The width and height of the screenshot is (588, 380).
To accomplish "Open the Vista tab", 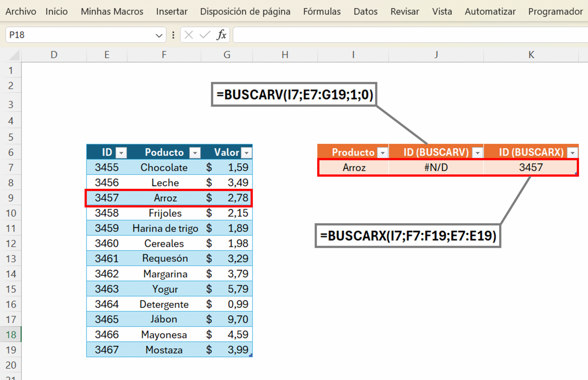I will [x=442, y=11].
